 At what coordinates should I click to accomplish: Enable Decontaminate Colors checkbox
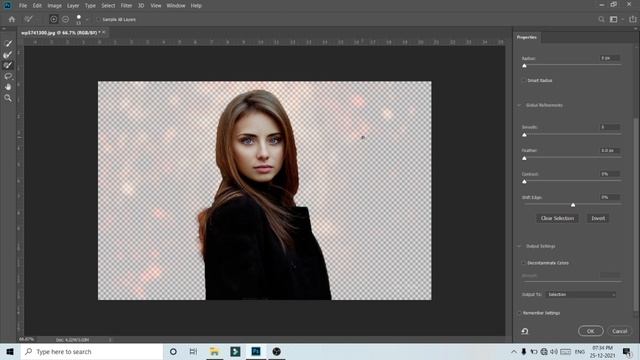(x=523, y=263)
